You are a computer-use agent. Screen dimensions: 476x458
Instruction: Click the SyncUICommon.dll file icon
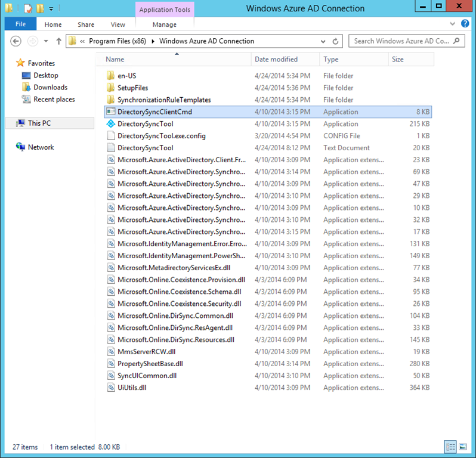click(111, 376)
